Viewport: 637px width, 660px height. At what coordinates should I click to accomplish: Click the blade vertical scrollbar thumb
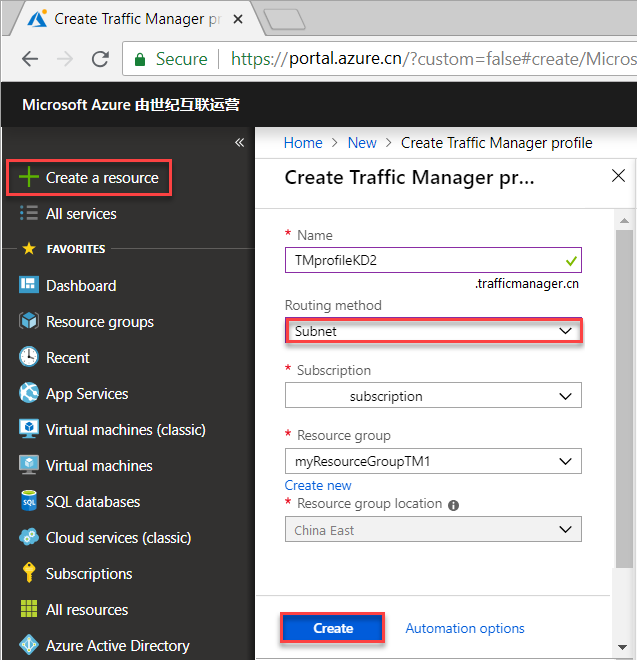[624, 399]
